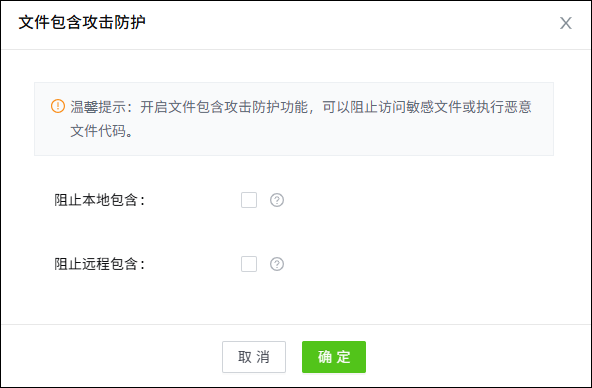Viewport: 592px width, 388px height.
Task: Open the help icon beside 阻止本地包含
Action: pyautogui.click(x=277, y=200)
